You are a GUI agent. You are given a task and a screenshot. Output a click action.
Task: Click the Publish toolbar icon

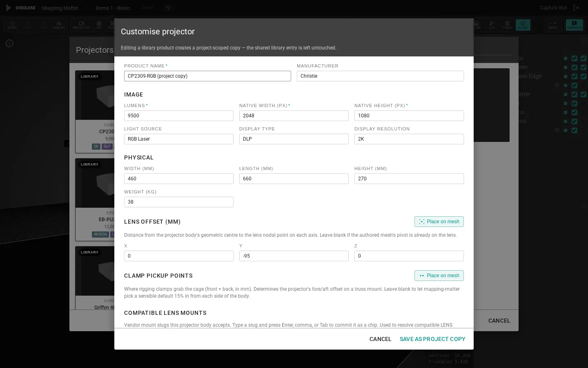point(59,25)
